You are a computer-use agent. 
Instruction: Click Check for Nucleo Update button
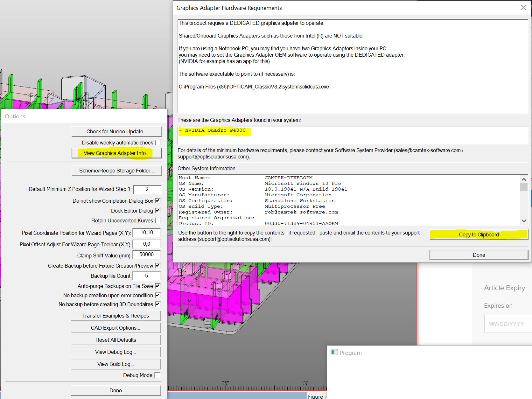pos(117,131)
